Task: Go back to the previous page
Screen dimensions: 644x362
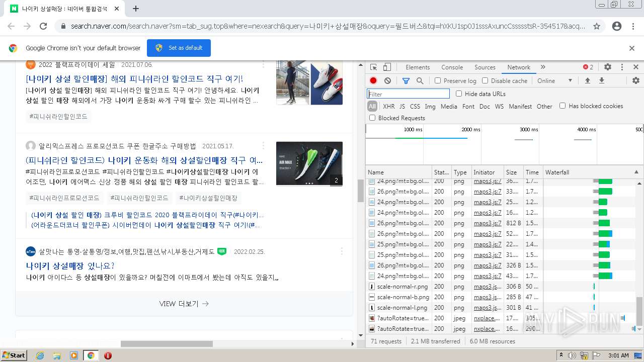Action: click(11, 26)
